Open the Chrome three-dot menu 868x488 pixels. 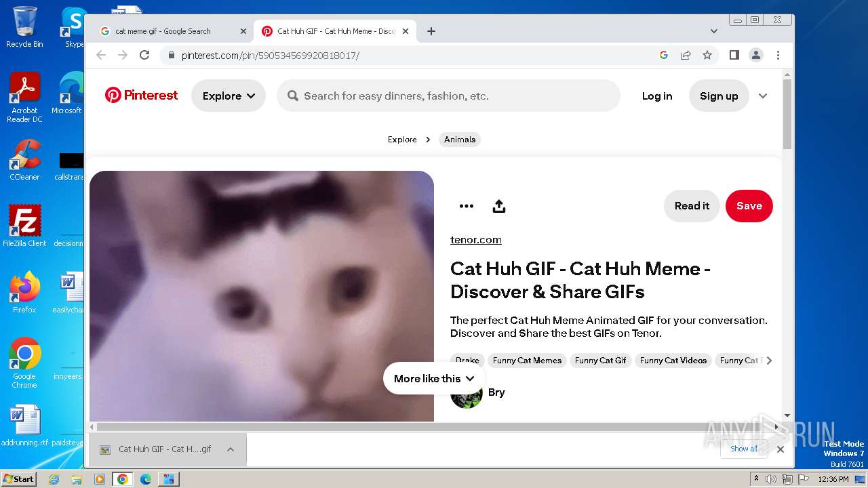coord(778,55)
